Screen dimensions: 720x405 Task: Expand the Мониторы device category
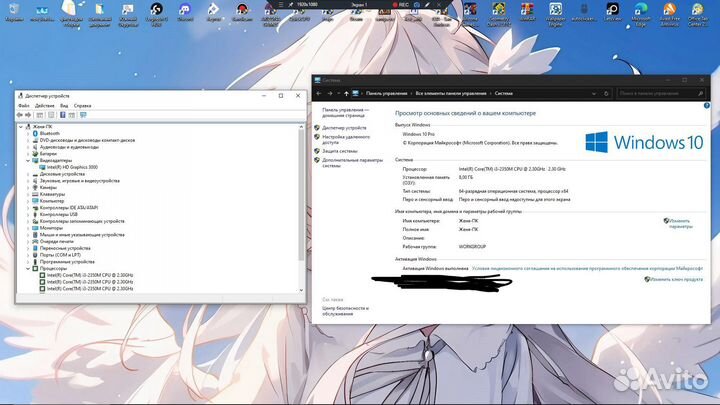pos(28,227)
